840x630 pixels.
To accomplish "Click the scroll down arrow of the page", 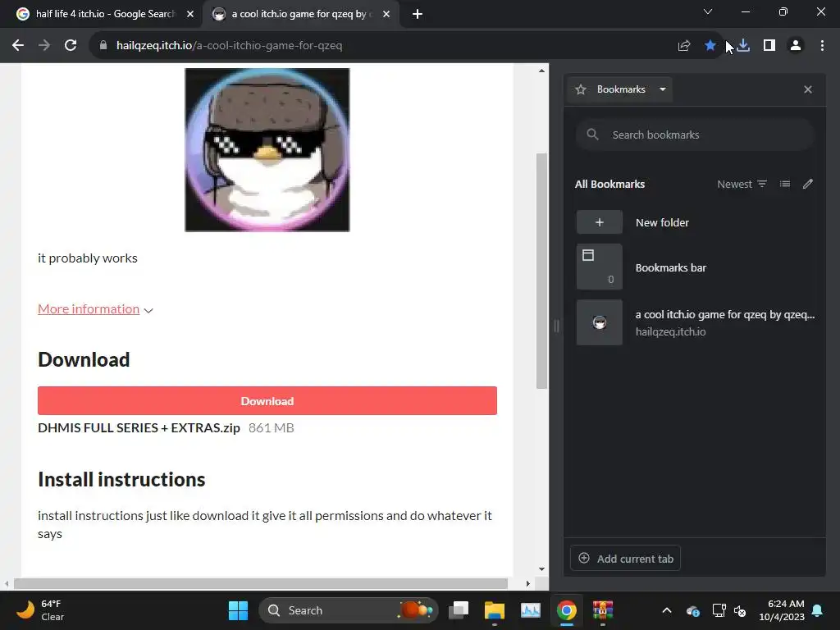I will tap(541, 569).
